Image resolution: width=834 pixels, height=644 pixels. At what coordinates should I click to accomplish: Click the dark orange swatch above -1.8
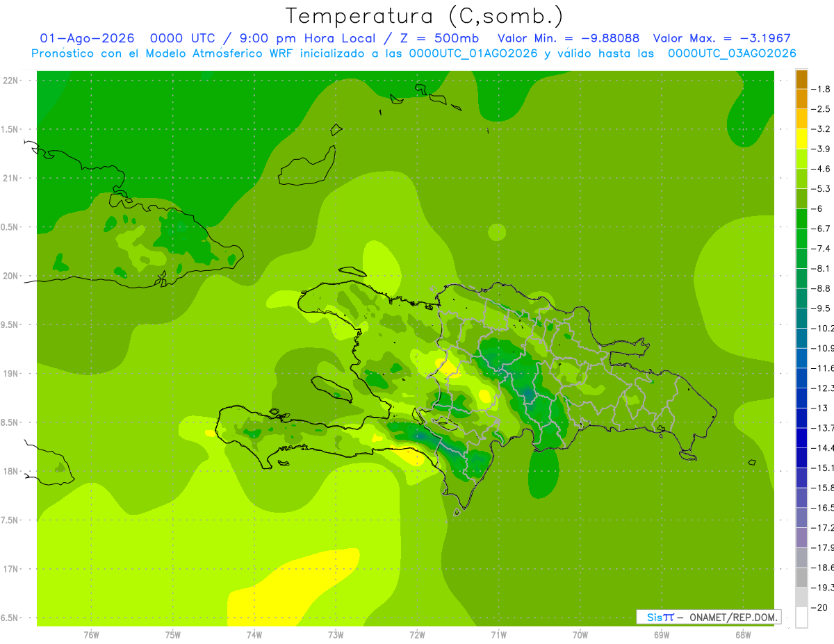pos(801,80)
